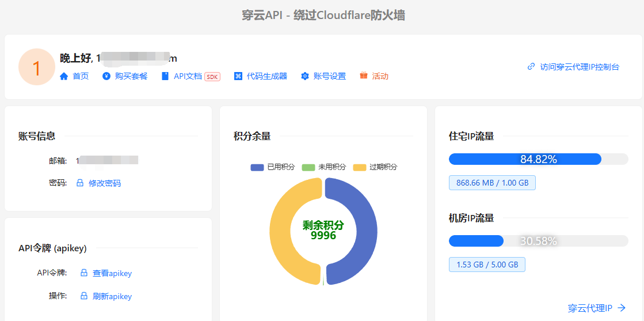The width and height of the screenshot is (644, 321).
Task: Click the chain link icon beside 访问穿云代理IP控制台
Action: pyautogui.click(x=531, y=67)
